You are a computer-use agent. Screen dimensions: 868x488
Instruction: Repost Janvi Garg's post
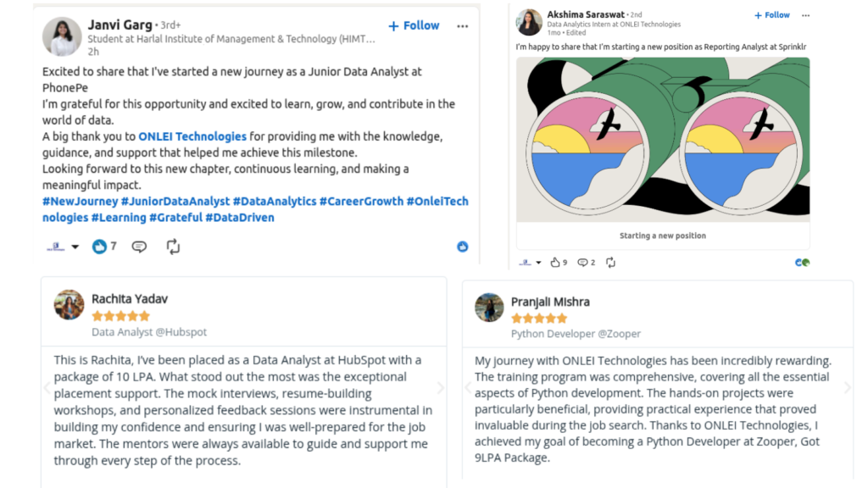[x=173, y=247]
